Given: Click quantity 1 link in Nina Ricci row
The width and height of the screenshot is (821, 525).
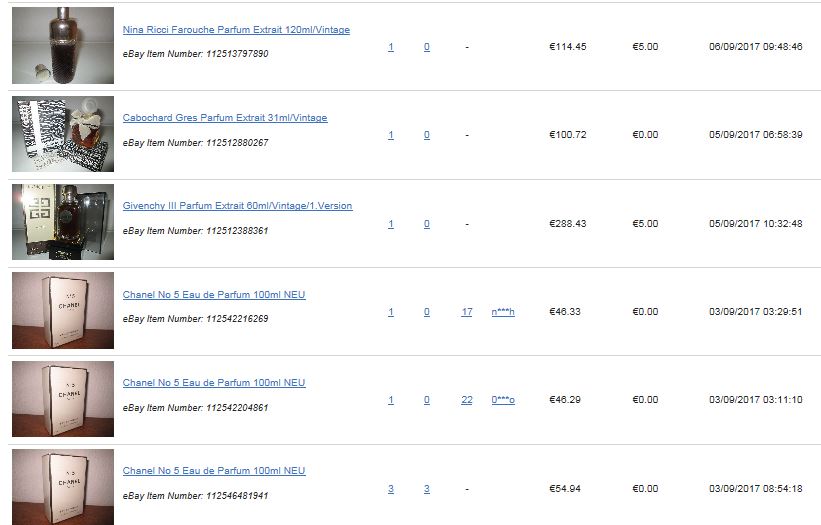Looking at the screenshot, I should pos(391,47).
